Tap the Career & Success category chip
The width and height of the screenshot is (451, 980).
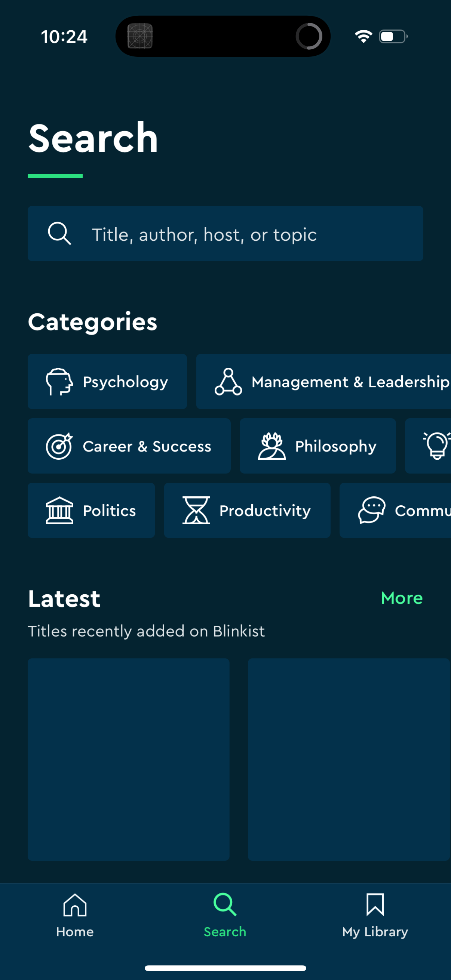coord(129,446)
